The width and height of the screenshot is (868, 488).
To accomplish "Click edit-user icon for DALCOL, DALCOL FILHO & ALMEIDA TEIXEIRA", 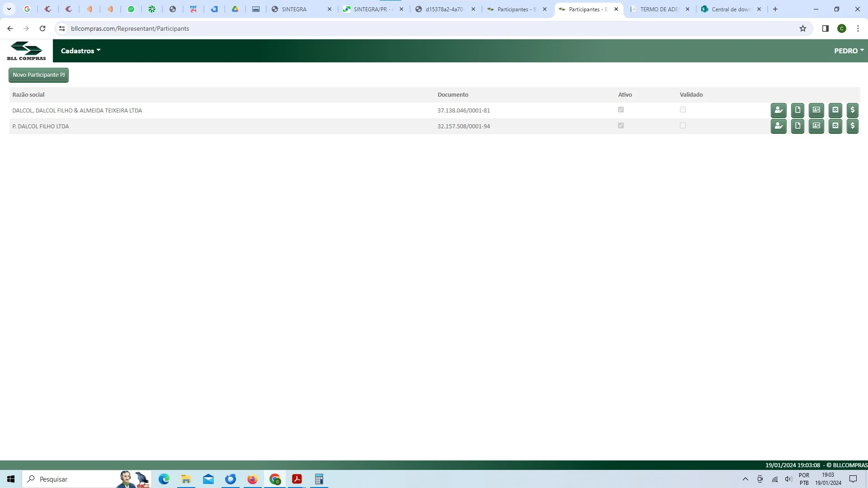I will point(778,110).
